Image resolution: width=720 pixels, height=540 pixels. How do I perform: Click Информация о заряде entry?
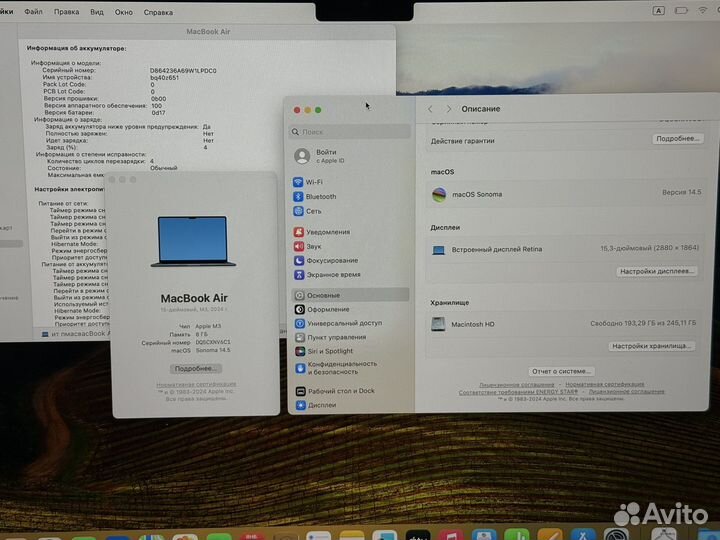pos(68,119)
